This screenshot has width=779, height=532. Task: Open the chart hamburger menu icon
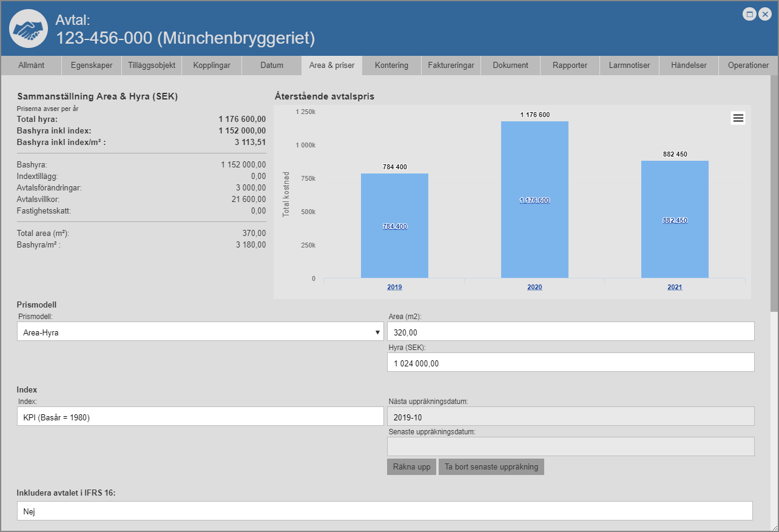(x=738, y=118)
